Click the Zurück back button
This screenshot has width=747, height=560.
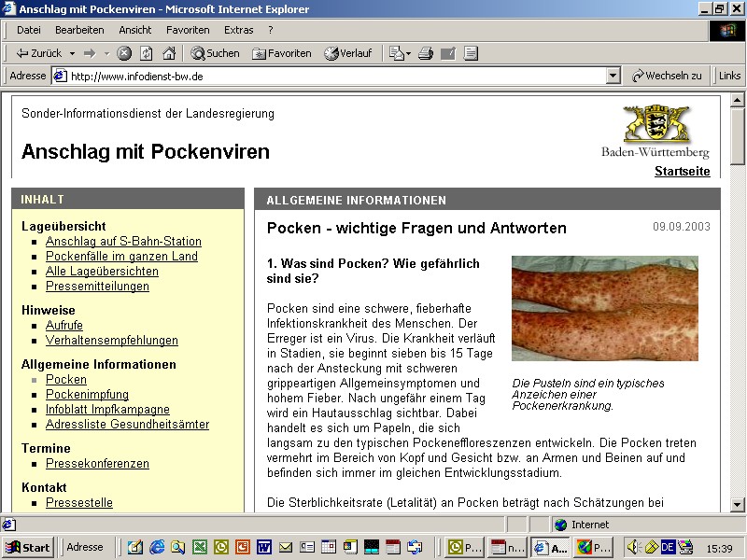39,53
